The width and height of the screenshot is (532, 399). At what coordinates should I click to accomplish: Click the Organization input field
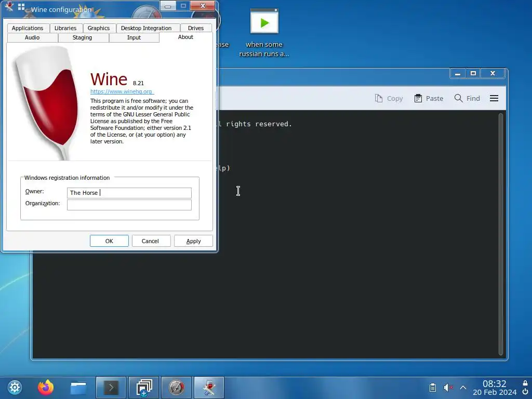[129, 205]
